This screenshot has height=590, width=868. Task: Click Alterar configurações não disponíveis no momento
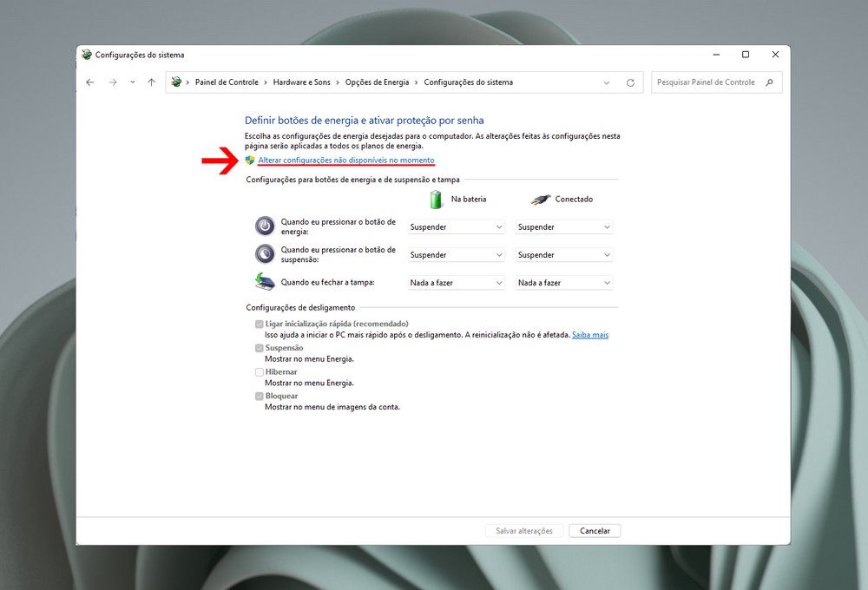pos(345,161)
